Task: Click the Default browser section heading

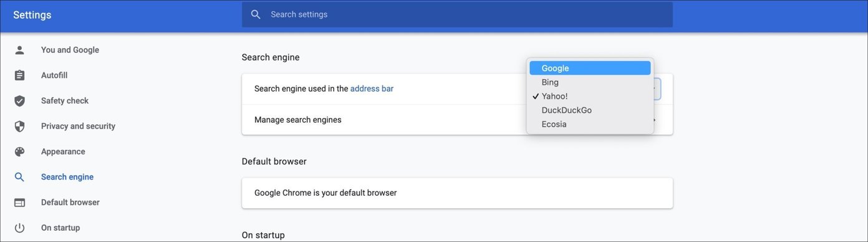Action: [x=274, y=162]
